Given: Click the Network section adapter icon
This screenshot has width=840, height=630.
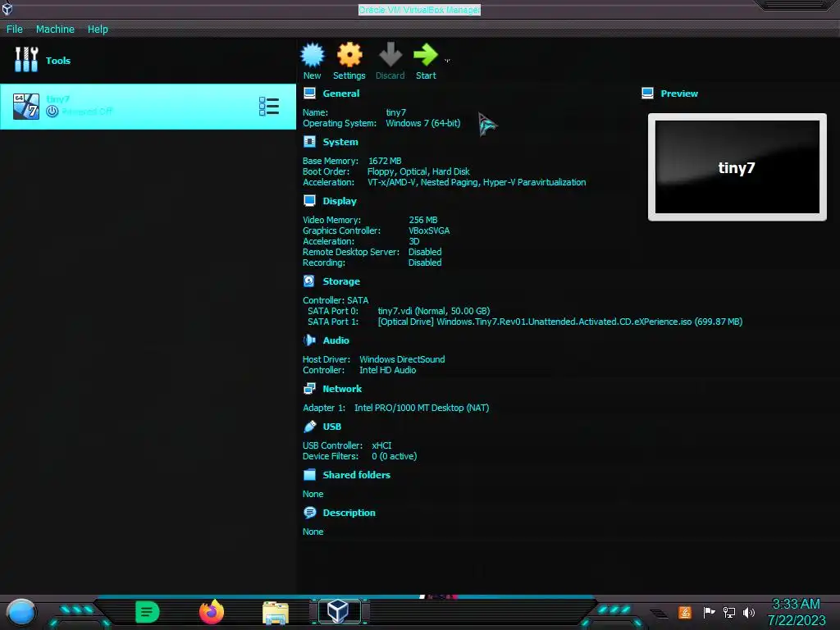Looking at the screenshot, I should pyautogui.click(x=309, y=388).
